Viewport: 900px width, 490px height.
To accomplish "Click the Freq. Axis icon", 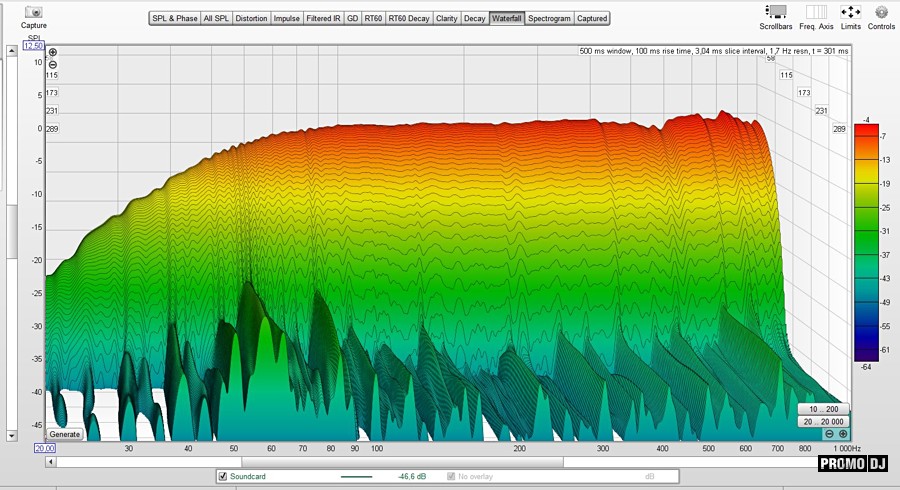I will pos(816,12).
